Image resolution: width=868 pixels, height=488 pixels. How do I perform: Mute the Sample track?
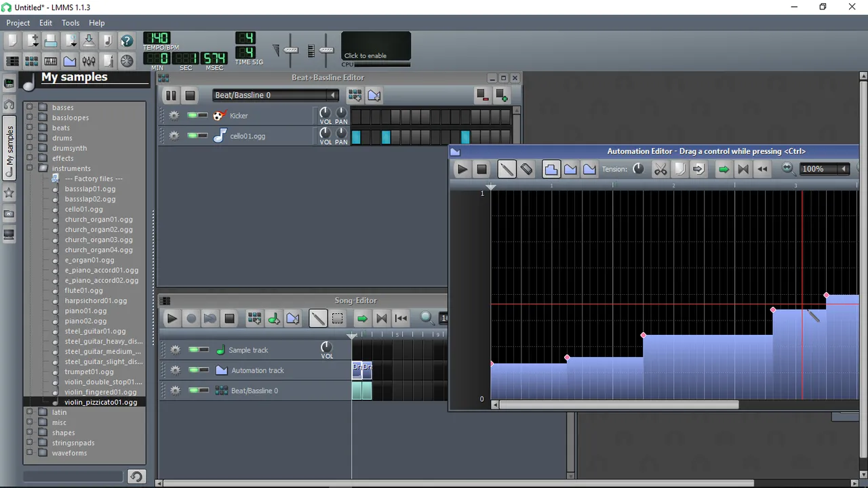click(193, 350)
